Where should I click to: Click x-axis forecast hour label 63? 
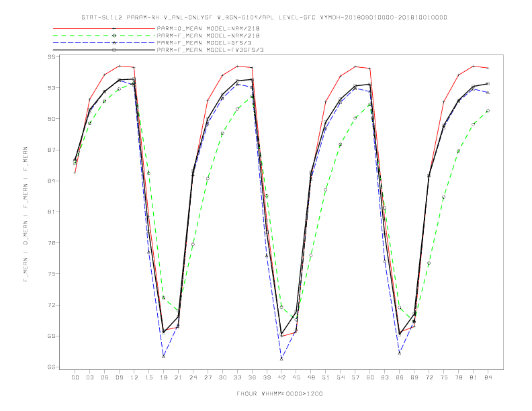pos(385,377)
